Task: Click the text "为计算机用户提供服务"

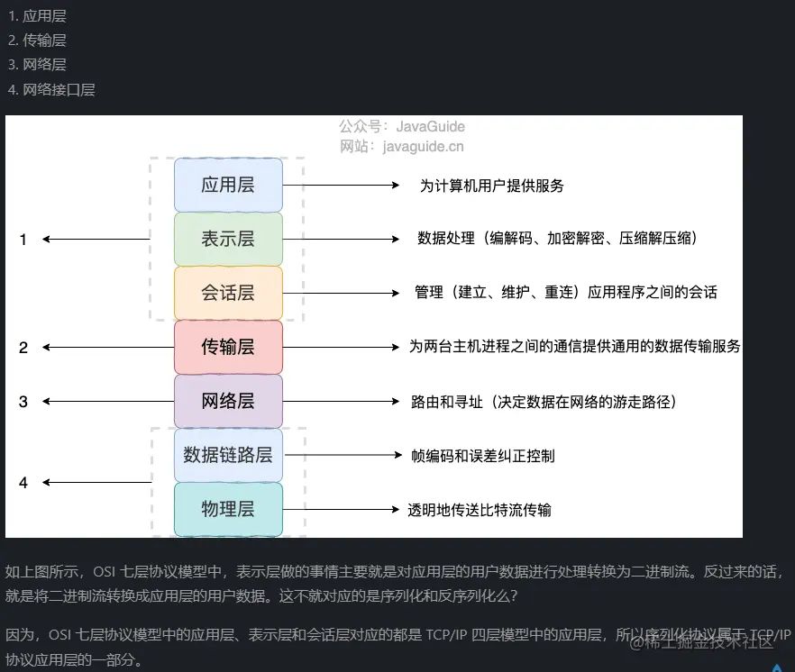Action: tap(492, 186)
